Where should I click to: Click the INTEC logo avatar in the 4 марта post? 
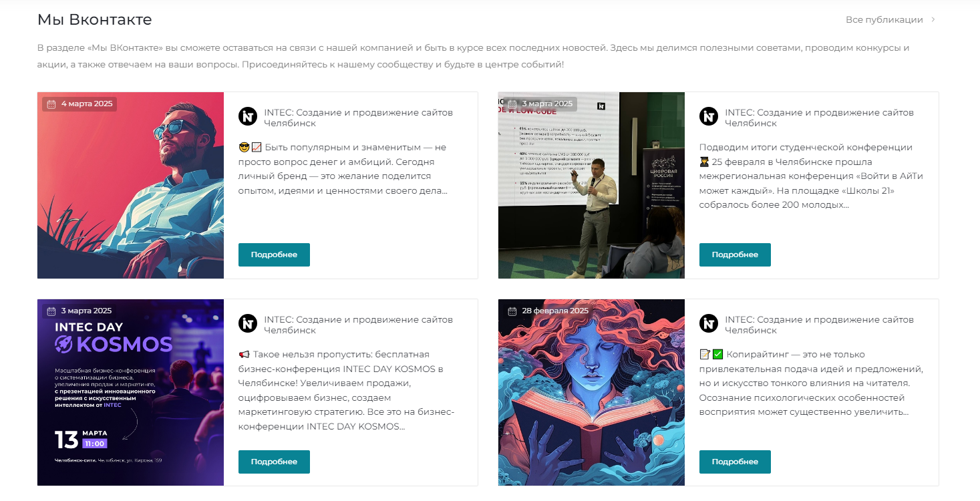pyautogui.click(x=248, y=116)
